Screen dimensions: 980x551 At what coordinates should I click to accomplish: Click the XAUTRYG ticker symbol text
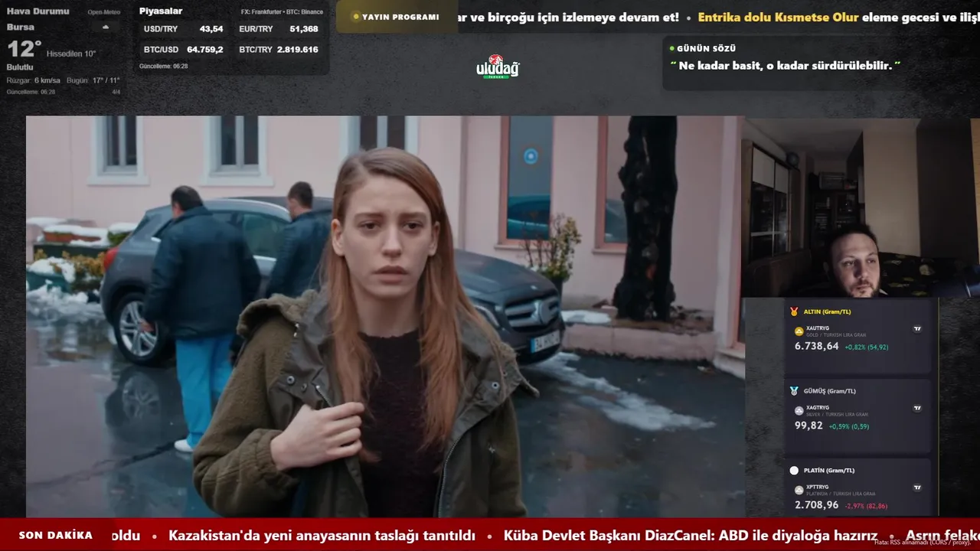coord(818,328)
